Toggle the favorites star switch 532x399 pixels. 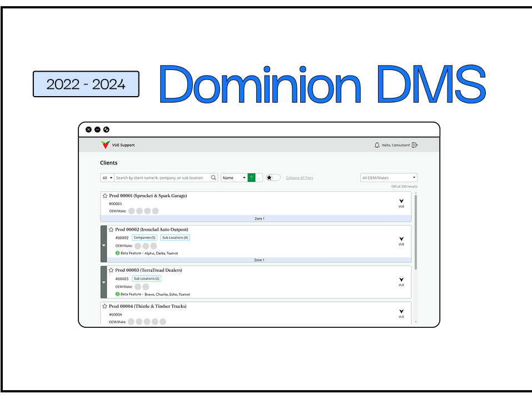coord(273,177)
